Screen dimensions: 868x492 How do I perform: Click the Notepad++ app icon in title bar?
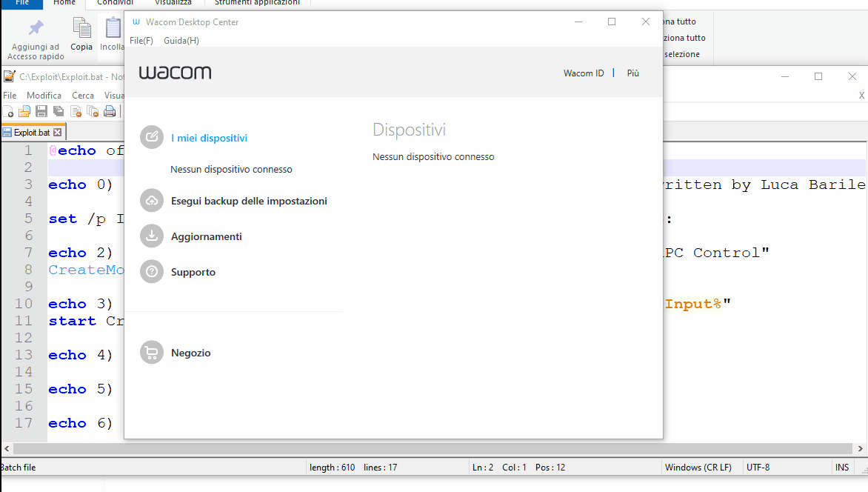10,76
